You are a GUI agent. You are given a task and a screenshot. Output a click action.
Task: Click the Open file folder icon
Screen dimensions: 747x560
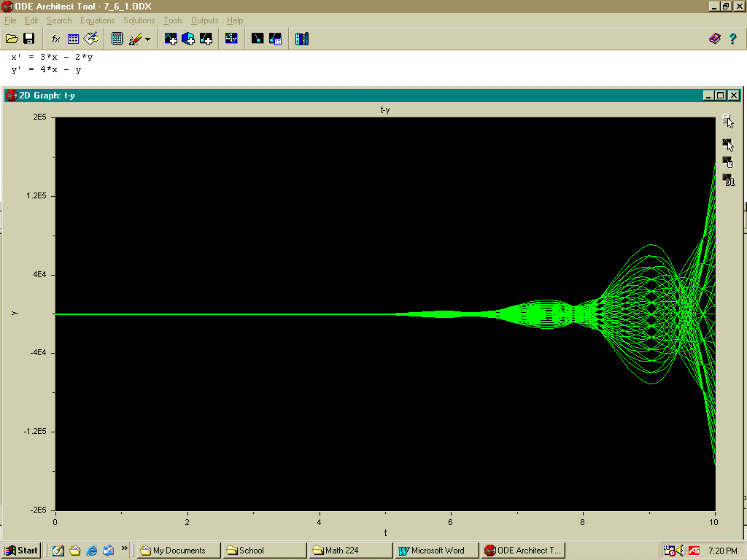tap(12, 39)
